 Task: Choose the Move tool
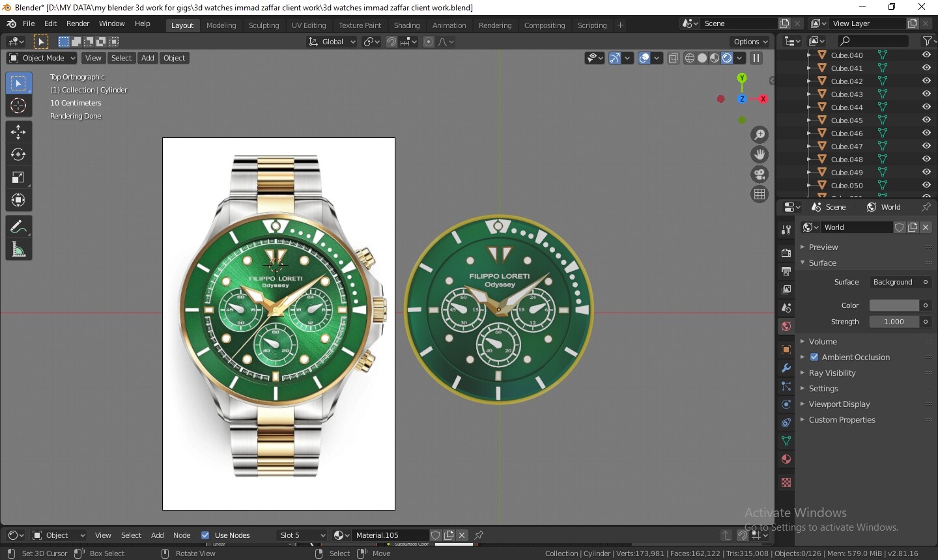(18, 132)
